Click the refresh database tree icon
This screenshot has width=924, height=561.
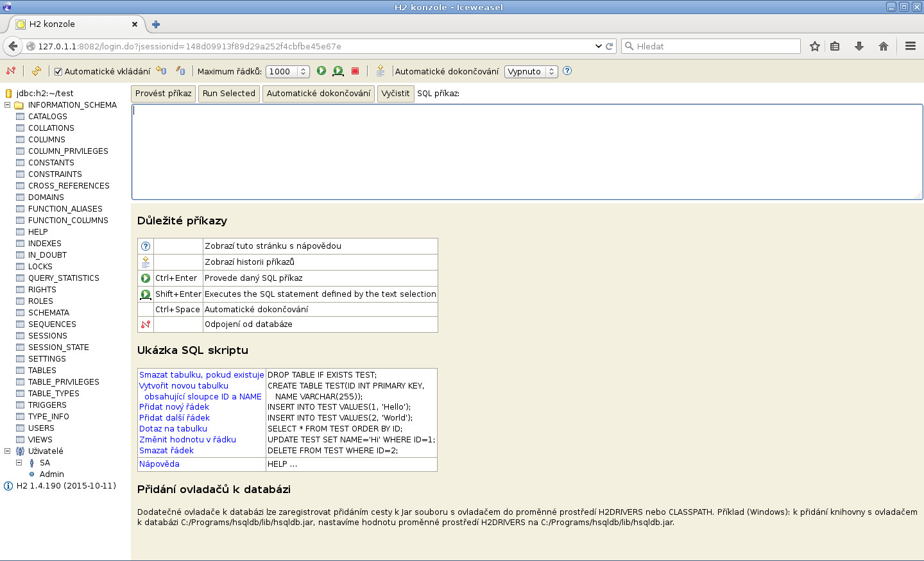coord(37,71)
